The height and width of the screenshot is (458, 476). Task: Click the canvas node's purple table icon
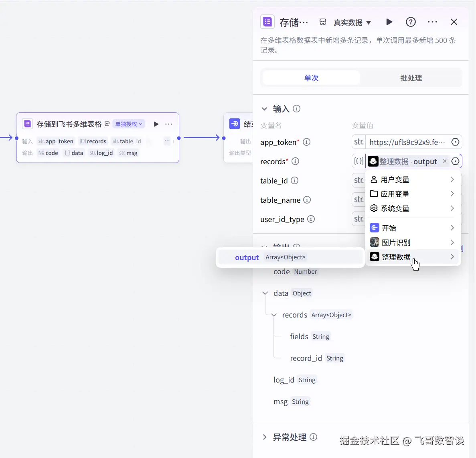[x=27, y=124]
